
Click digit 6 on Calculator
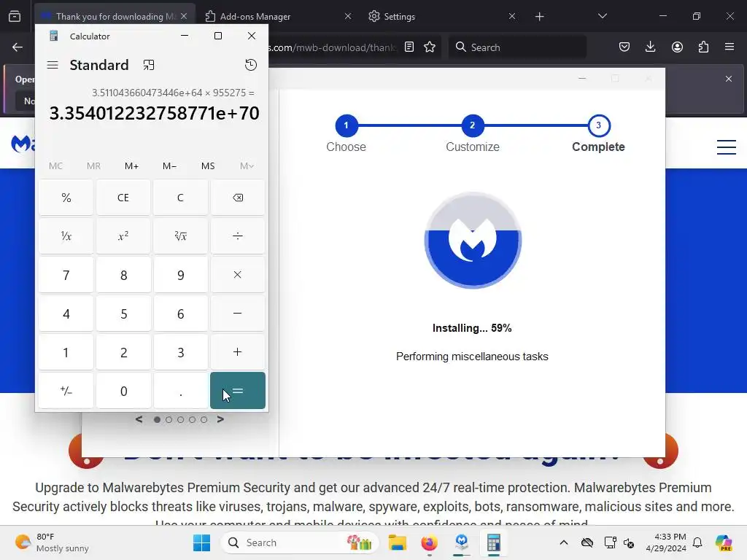click(x=181, y=314)
